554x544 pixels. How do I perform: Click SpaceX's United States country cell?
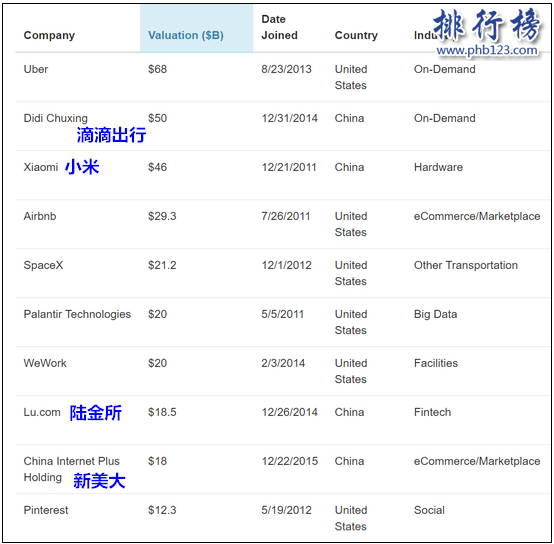point(351,273)
